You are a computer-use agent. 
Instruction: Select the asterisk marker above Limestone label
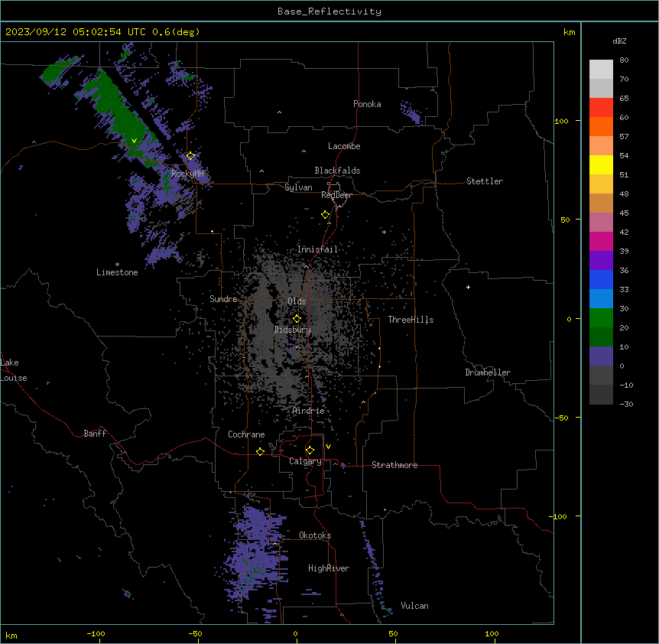click(x=117, y=265)
